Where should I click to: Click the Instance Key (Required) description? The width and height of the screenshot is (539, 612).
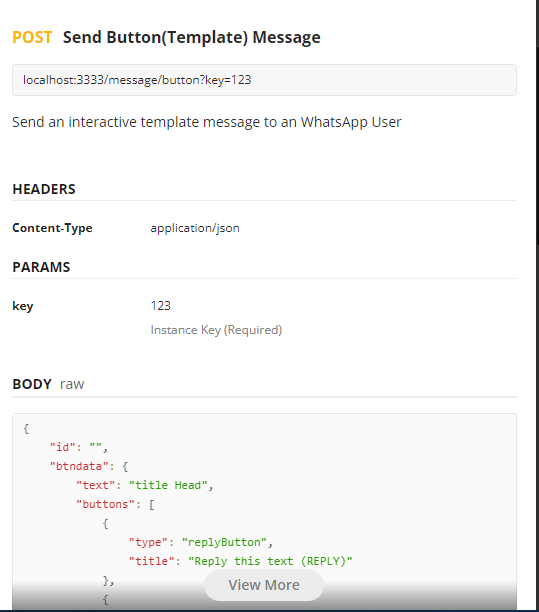[216, 330]
